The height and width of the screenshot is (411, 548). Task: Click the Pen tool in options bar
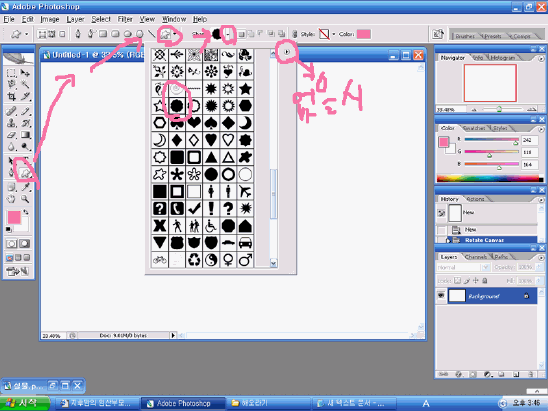click(78, 34)
